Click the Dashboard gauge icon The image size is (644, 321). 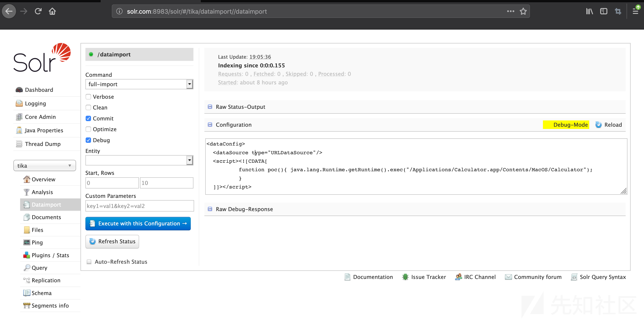19,90
